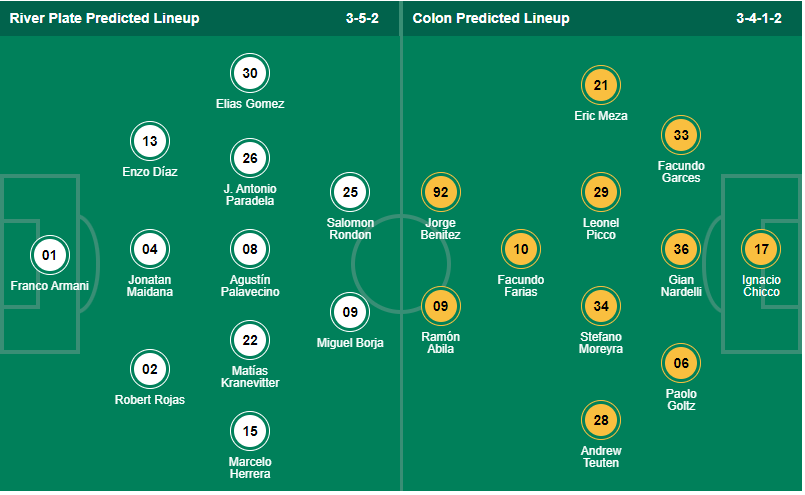Click Marcelo Herrera's number 15 badge
This screenshot has height=495, width=805.
(x=250, y=431)
